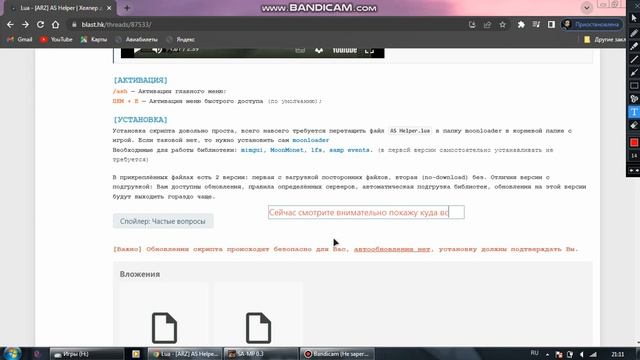The image size is (640, 360).
Task: Select the Bandicam text tool
Action: (x=634, y=112)
